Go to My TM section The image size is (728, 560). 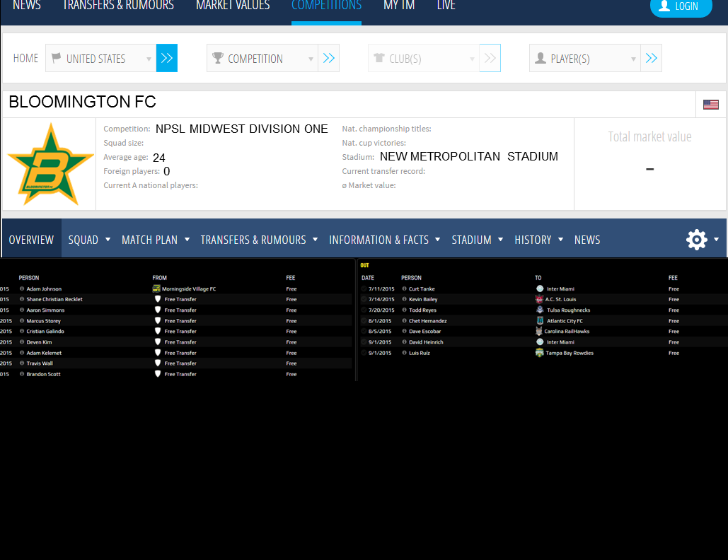click(x=399, y=6)
